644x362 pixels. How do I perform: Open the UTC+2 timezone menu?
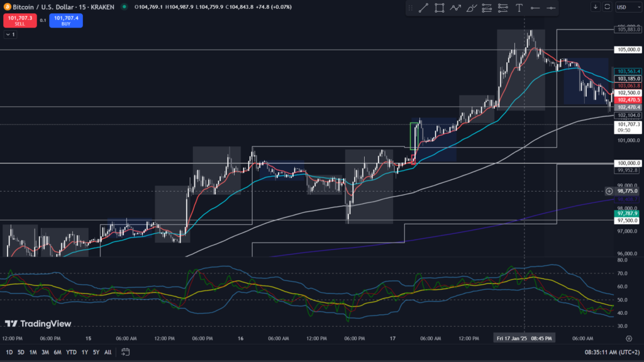[626, 352]
